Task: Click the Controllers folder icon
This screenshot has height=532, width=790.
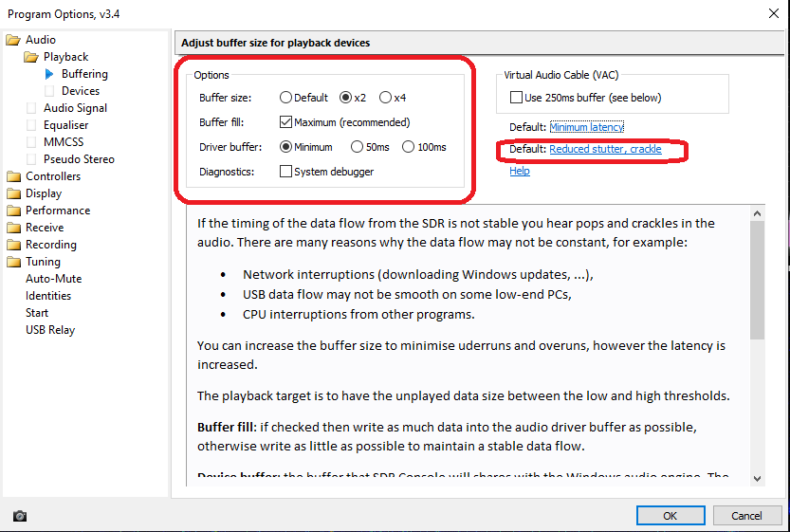Action: coord(13,176)
